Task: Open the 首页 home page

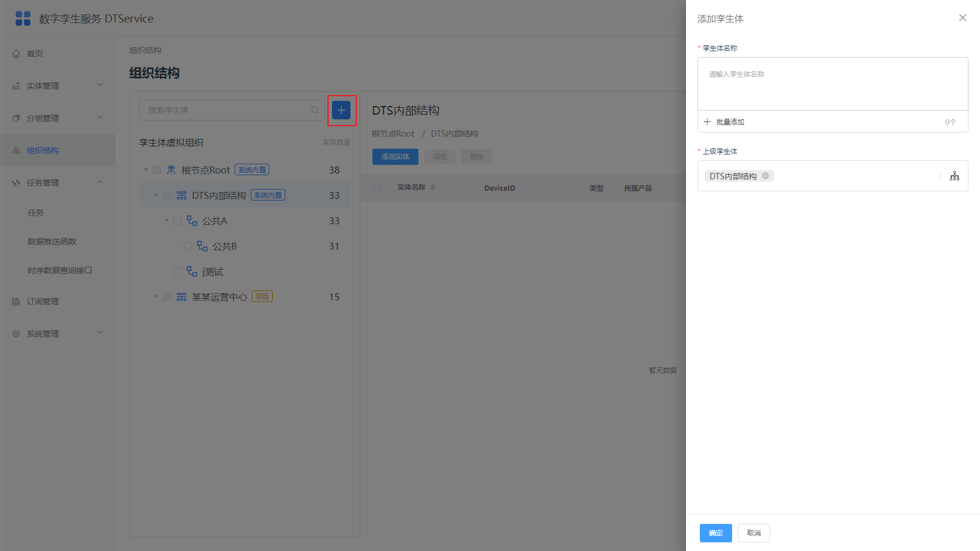Action: (58, 54)
